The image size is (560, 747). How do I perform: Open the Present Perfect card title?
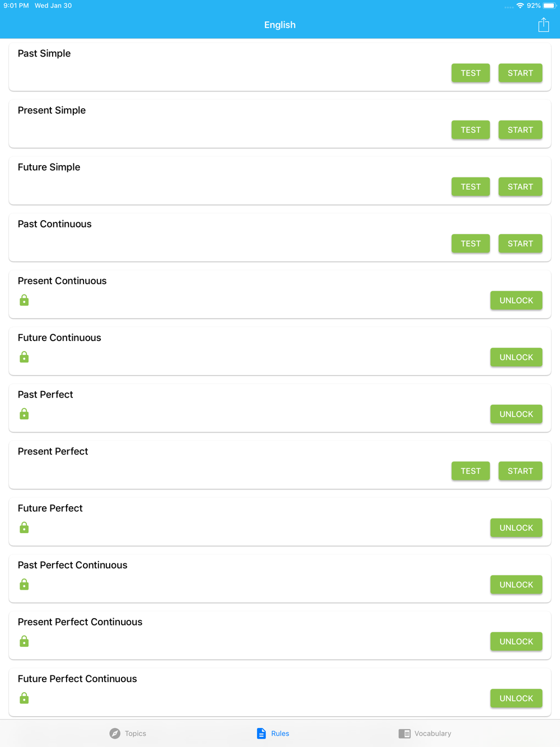(x=53, y=451)
